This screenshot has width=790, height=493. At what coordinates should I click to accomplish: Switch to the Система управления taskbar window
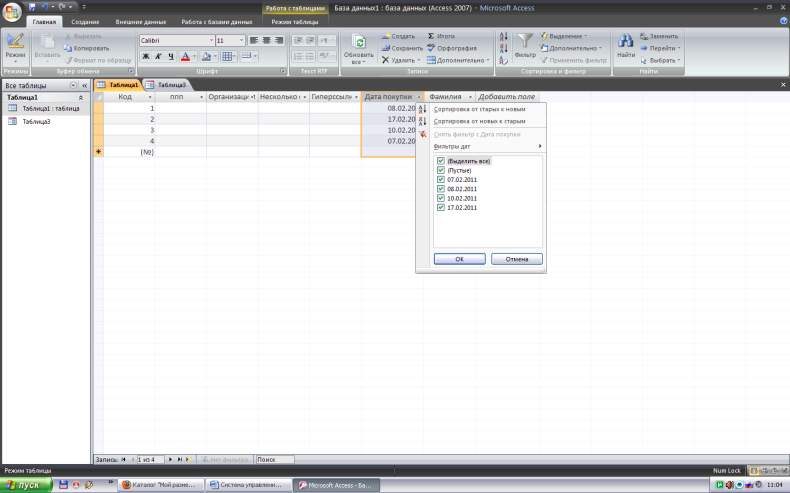tap(248, 485)
